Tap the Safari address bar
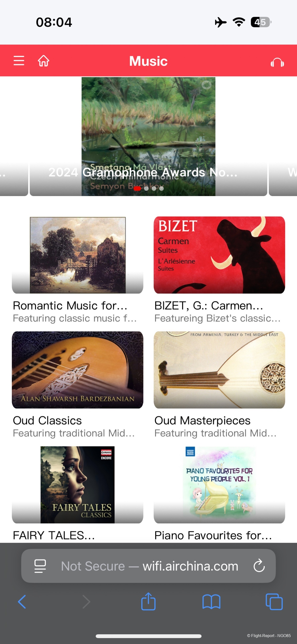 click(149, 566)
